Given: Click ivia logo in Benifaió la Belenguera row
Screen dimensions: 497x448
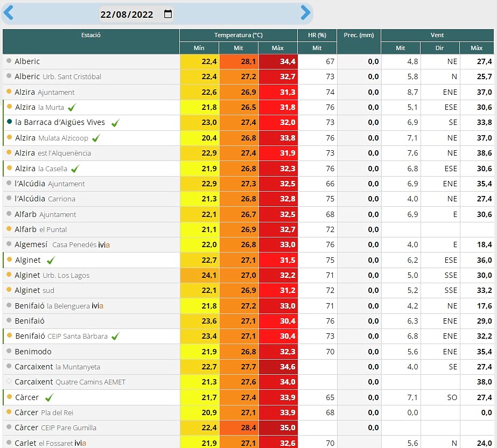Looking at the screenshot, I should coord(97,306).
